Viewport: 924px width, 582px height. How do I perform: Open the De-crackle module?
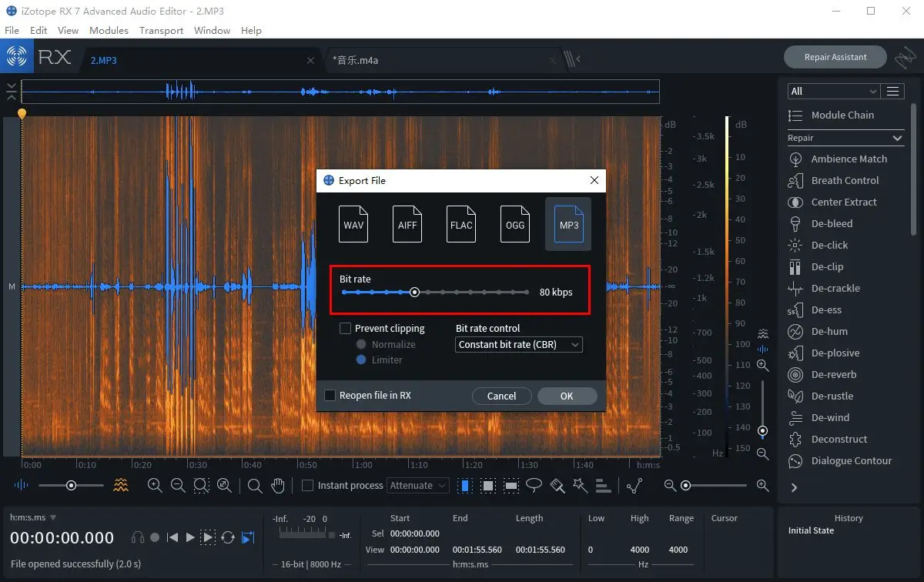coord(825,288)
